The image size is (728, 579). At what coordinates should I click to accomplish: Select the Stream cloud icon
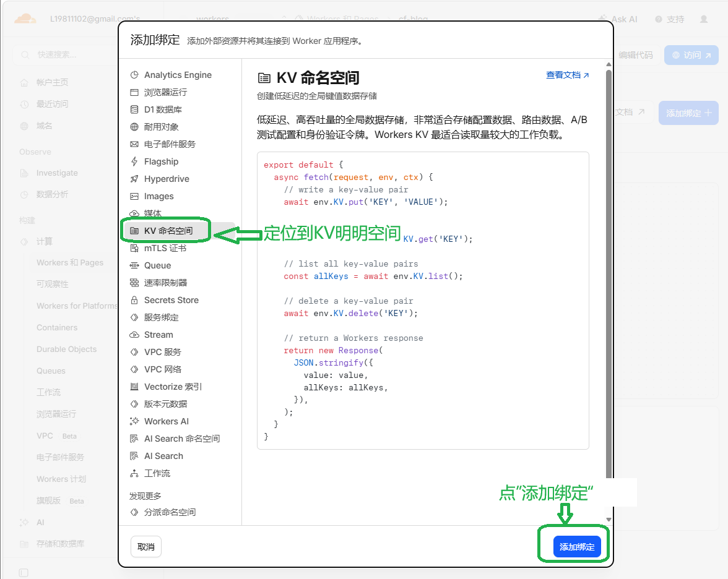click(134, 335)
